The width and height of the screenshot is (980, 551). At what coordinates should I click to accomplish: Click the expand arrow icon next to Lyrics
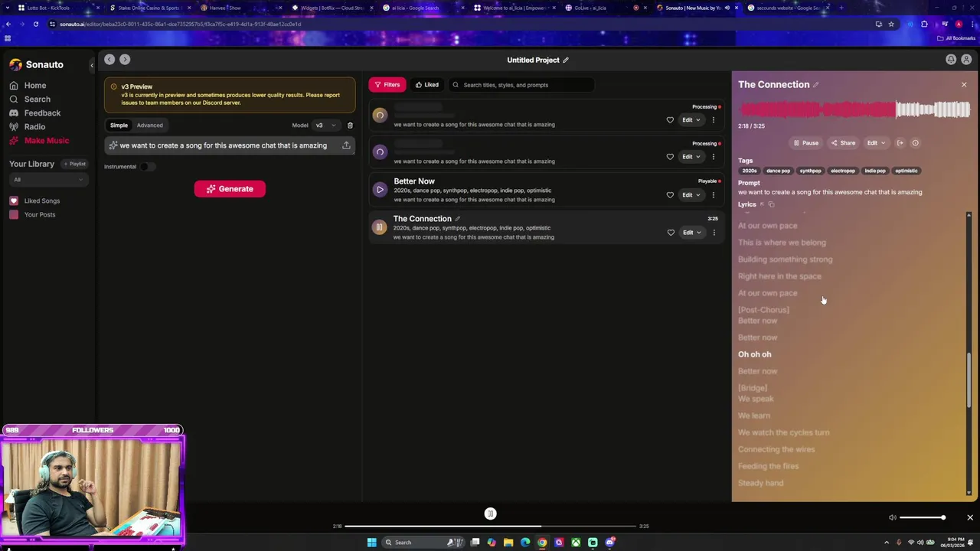(x=762, y=205)
